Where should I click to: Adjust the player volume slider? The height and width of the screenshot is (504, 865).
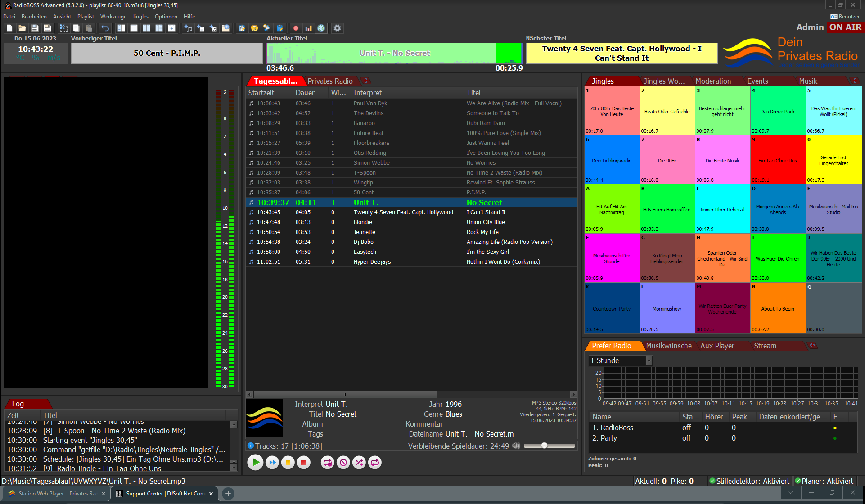point(549,445)
